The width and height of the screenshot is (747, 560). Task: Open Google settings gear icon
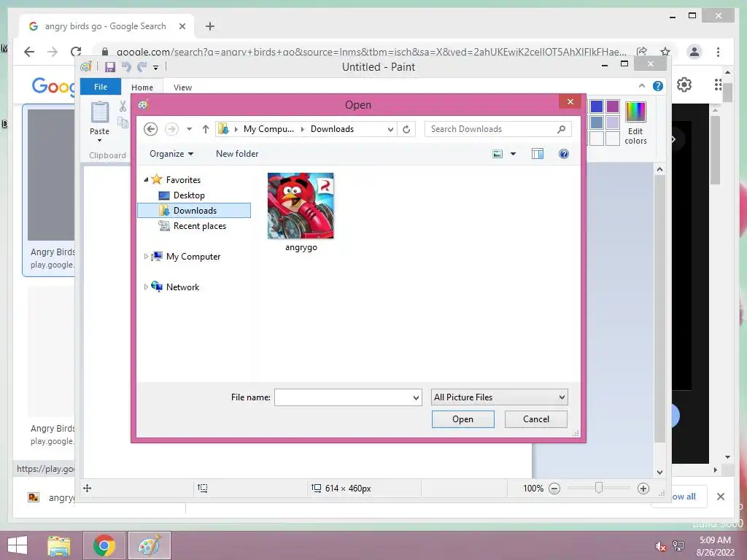[684, 85]
